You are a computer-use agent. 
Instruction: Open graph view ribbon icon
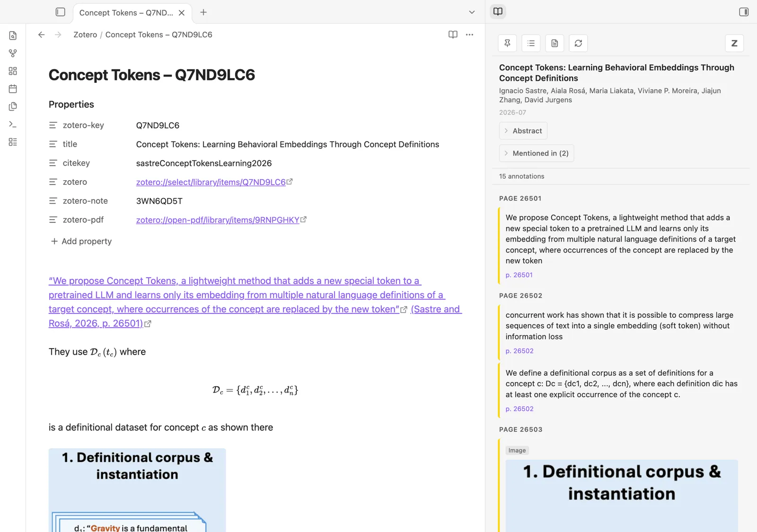(x=13, y=53)
